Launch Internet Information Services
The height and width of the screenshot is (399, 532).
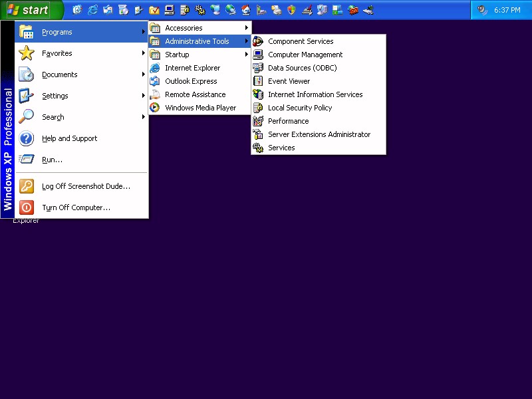coord(315,94)
